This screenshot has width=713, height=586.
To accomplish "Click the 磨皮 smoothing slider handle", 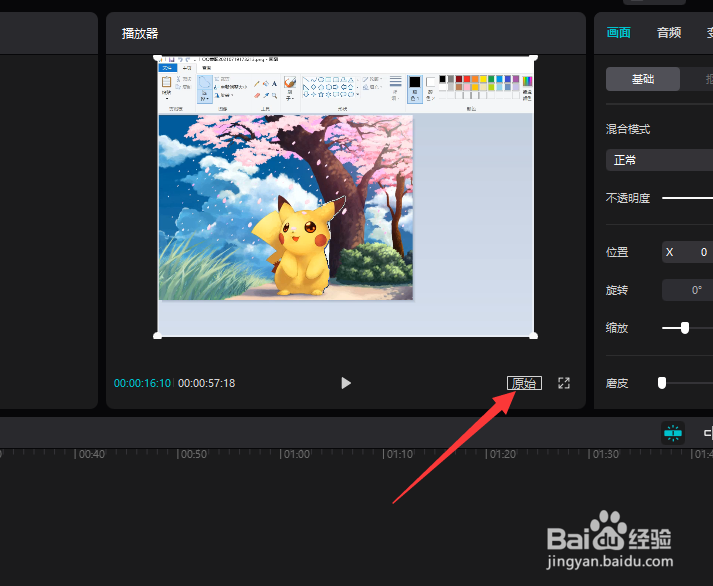I will (662, 383).
